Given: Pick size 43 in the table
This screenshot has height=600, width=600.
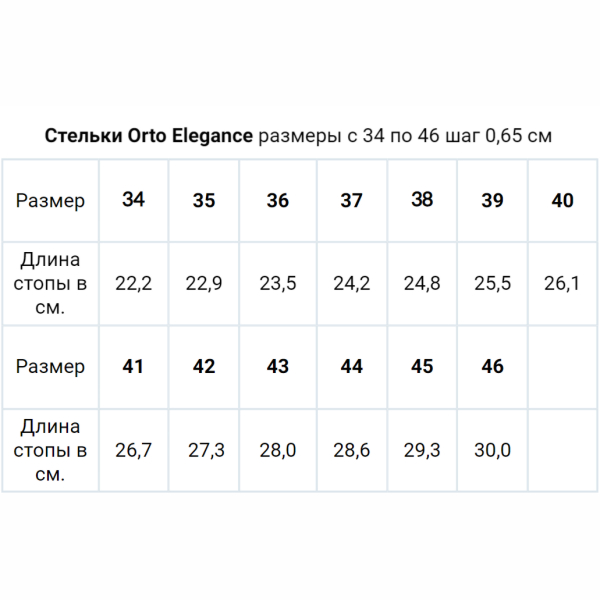Looking at the screenshot, I should tap(278, 367).
